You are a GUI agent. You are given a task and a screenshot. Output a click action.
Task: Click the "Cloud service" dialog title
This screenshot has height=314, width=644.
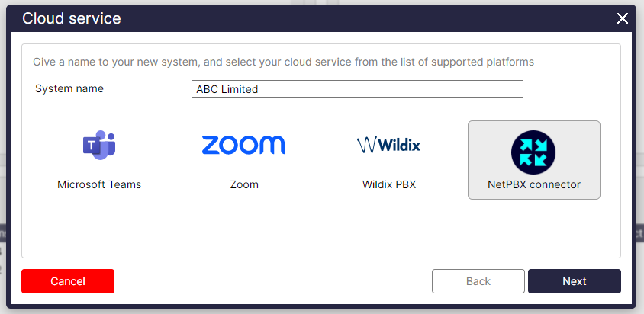pos(72,18)
